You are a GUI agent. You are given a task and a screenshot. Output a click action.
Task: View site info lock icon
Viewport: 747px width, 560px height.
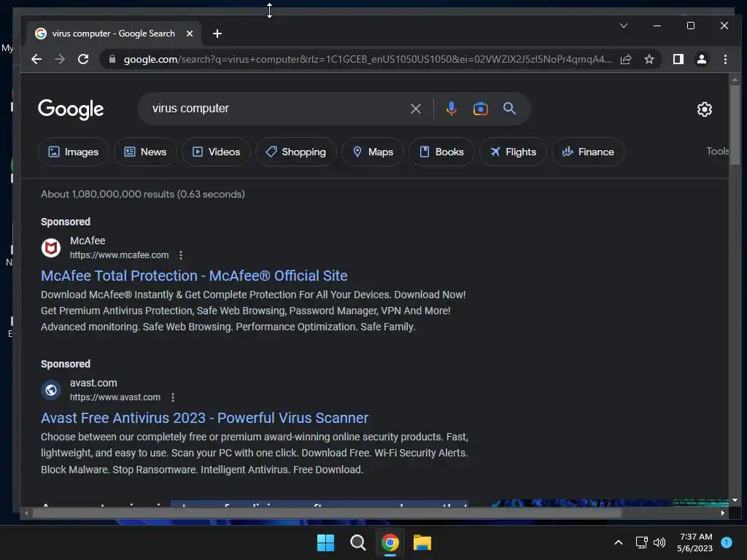(x=112, y=59)
